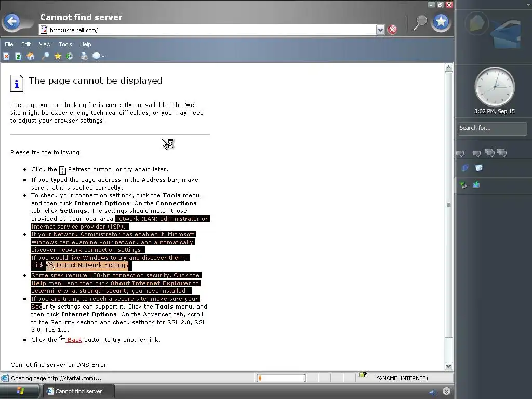Click the Search for... field in sidebar
Image resolution: width=532 pixels, height=399 pixels.
click(492, 128)
